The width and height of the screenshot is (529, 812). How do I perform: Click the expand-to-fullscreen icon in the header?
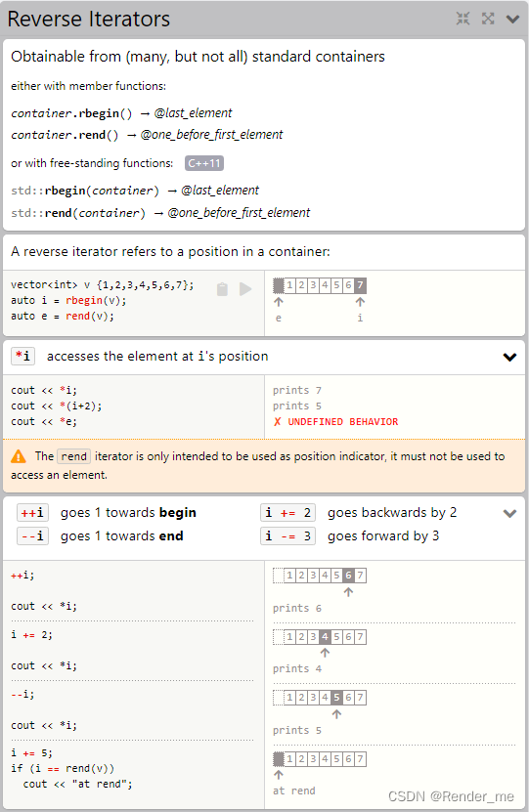click(x=488, y=19)
